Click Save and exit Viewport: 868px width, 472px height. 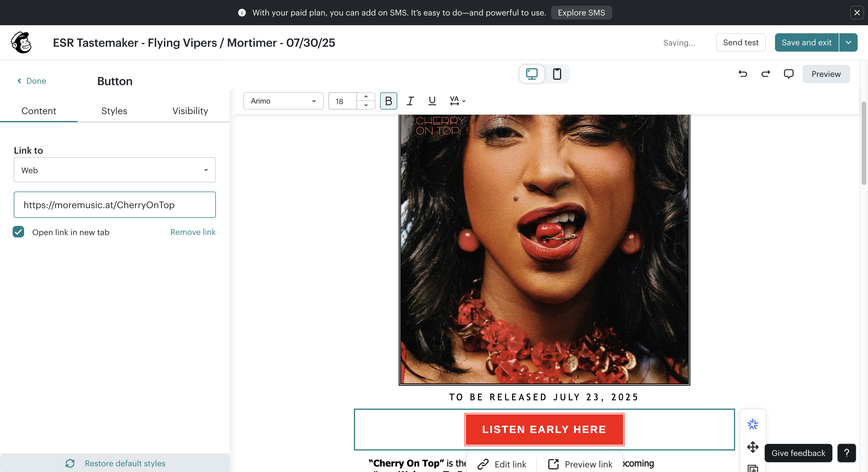(x=807, y=42)
